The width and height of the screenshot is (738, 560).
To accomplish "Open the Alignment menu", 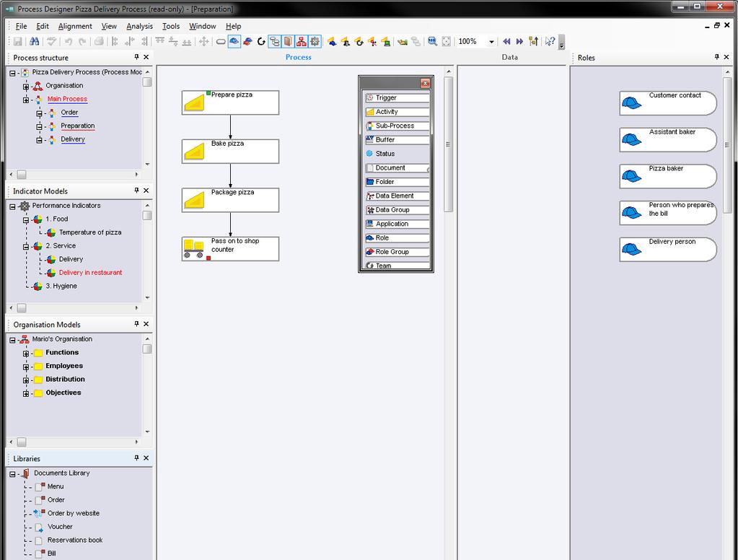I will [75, 27].
